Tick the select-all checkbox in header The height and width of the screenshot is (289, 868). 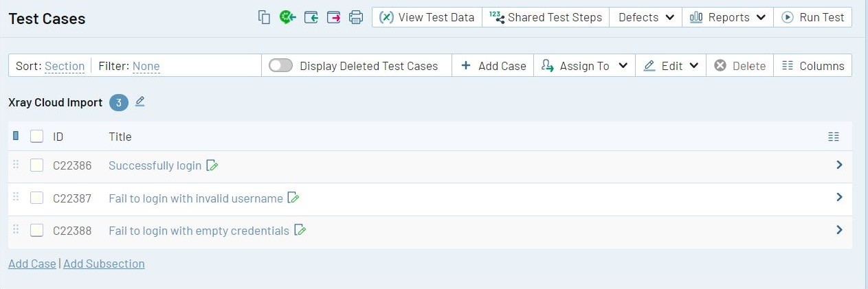(x=37, y=137)
